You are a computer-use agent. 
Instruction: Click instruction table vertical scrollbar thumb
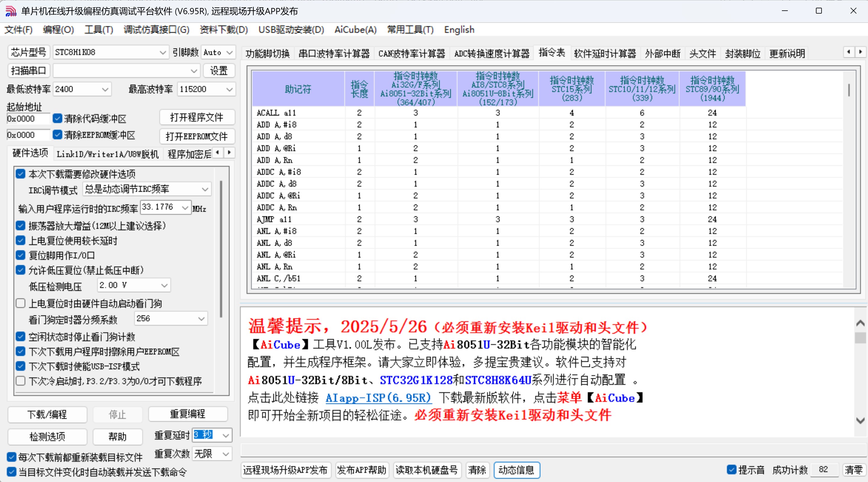849,90
